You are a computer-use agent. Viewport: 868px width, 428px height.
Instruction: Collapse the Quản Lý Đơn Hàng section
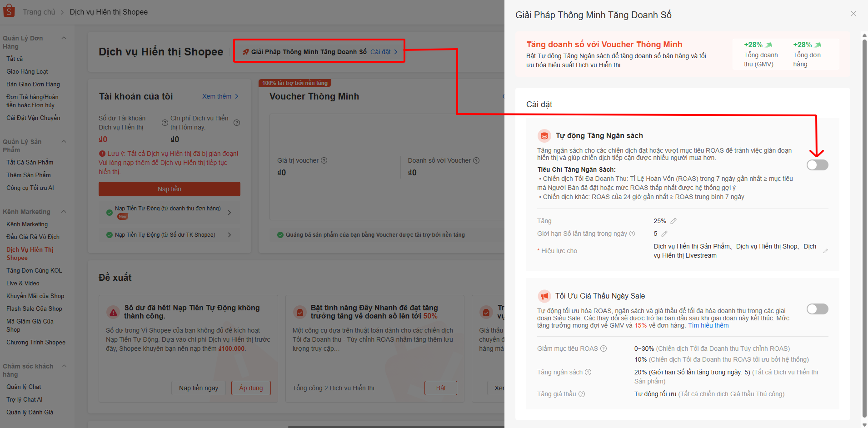[64, 38]
